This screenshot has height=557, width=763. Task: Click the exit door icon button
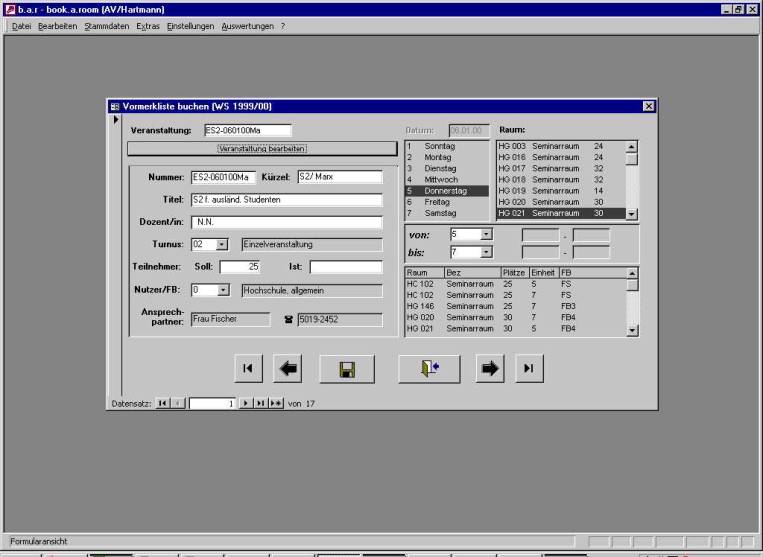pyautogui.click(x=429, y=368)
